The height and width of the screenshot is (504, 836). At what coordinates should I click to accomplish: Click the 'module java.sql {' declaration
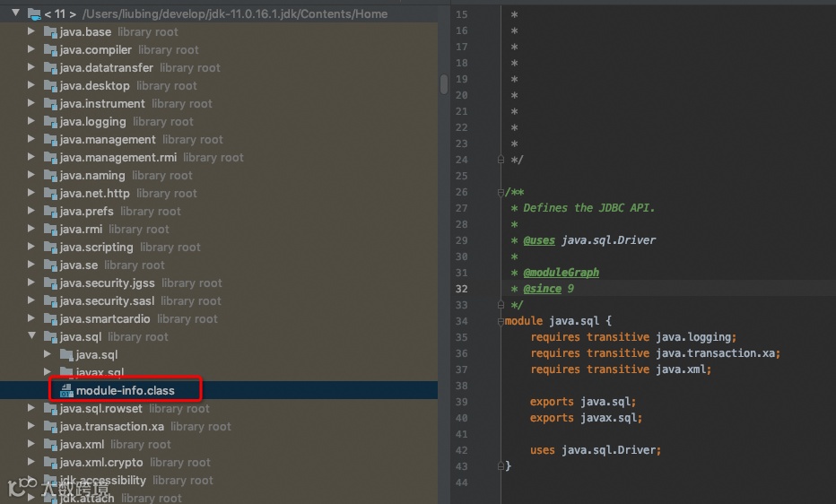click(x=558, y=321)
